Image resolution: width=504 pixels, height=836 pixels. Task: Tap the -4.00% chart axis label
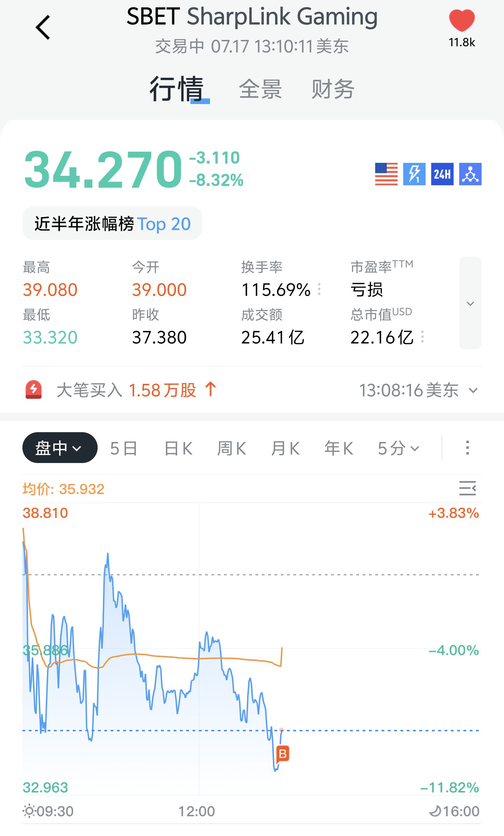(x=454, y=650)
